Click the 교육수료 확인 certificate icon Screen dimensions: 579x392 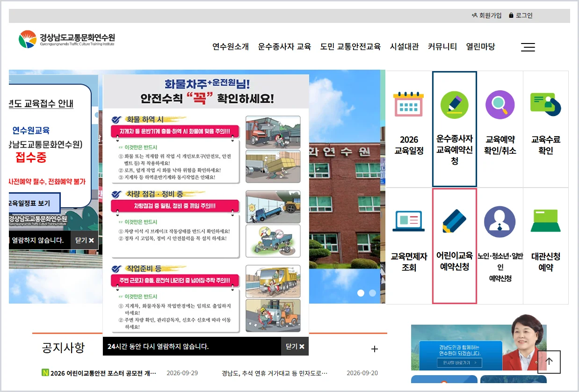546,104
